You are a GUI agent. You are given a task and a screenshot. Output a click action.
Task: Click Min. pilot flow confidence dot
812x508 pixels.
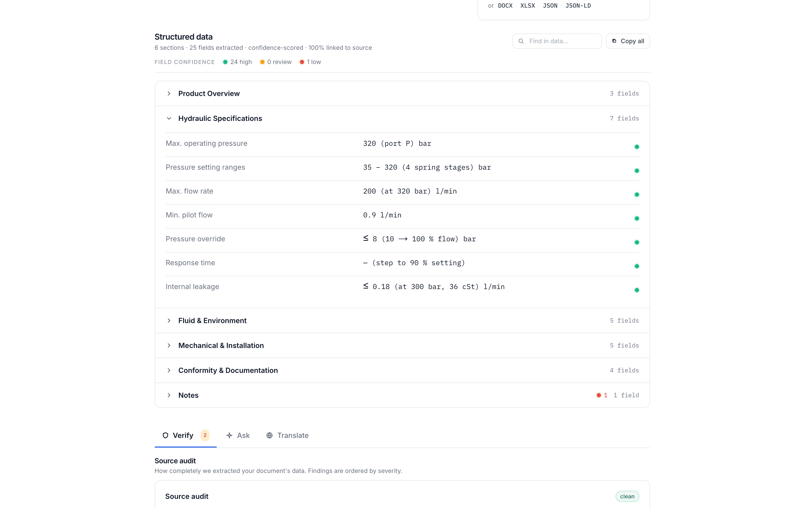[636, 218]
